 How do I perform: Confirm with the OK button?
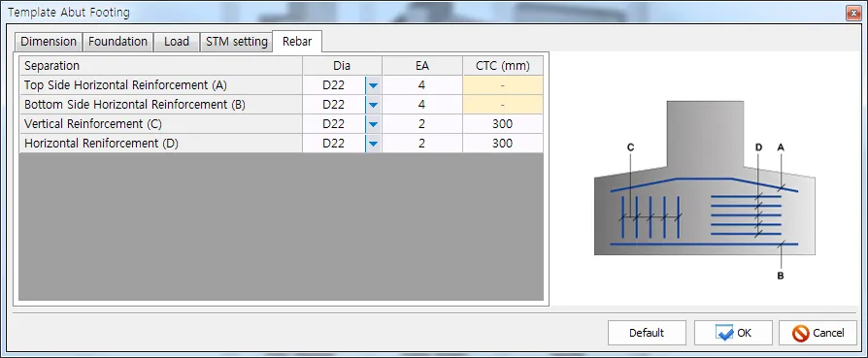click(733, 333)
